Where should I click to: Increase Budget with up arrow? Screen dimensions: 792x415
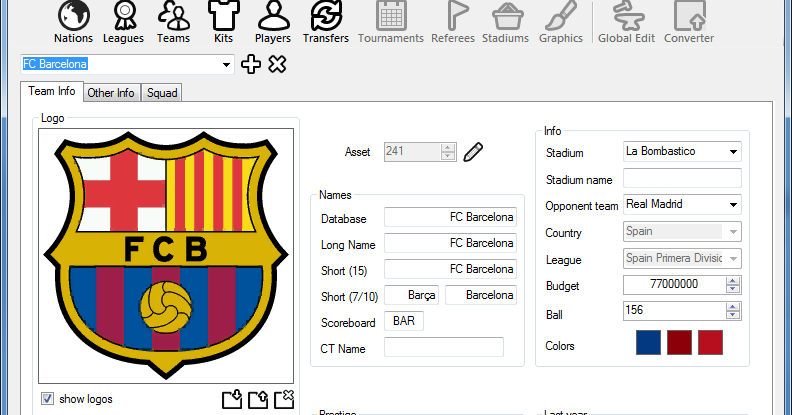[733, 281]
